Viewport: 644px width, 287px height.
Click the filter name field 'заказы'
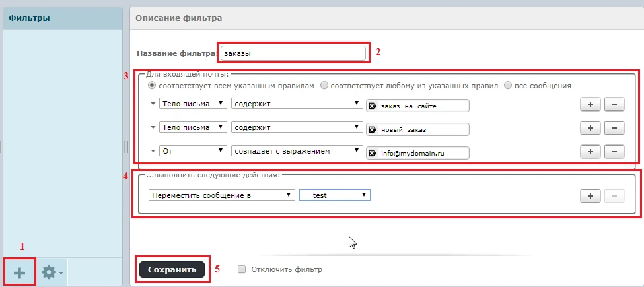click(293, 53)
